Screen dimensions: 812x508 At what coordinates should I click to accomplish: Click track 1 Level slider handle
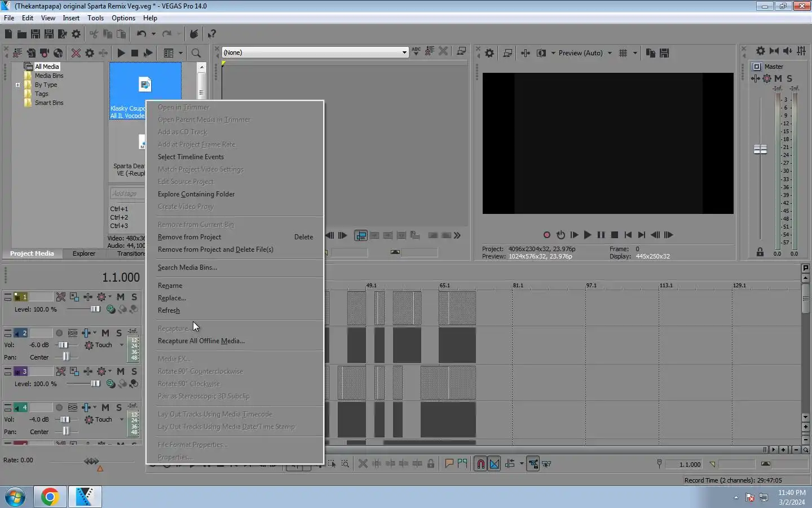coord(95,309)
